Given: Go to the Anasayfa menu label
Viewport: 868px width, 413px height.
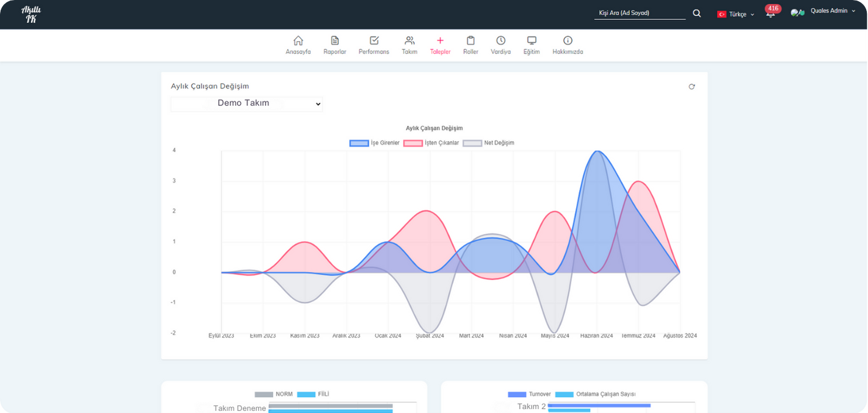Looking at the screenshot, I should (x=298, y=52).
